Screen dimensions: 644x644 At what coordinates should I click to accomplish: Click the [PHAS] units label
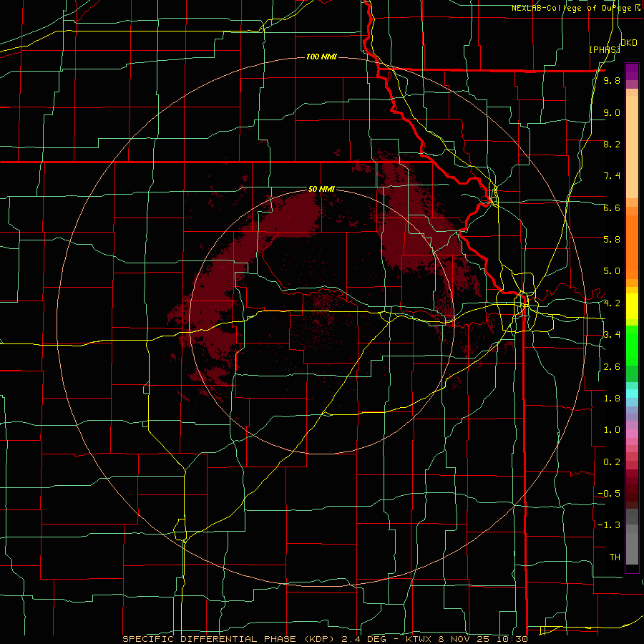click(605, 50)
